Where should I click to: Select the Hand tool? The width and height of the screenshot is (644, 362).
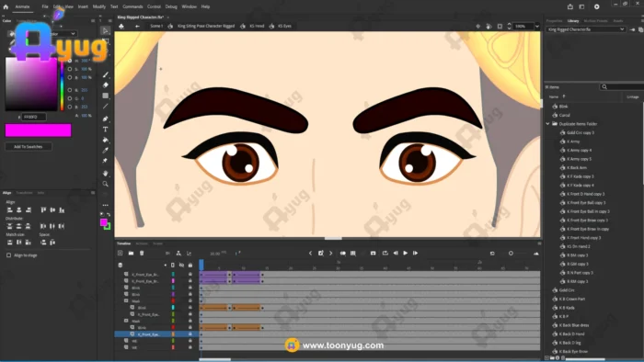106,173
